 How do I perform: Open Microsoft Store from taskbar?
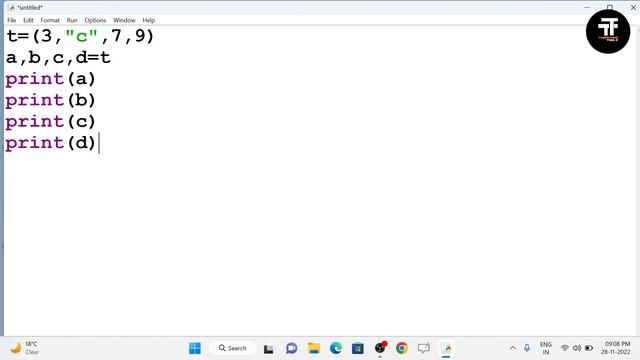[x=358, y=348]
